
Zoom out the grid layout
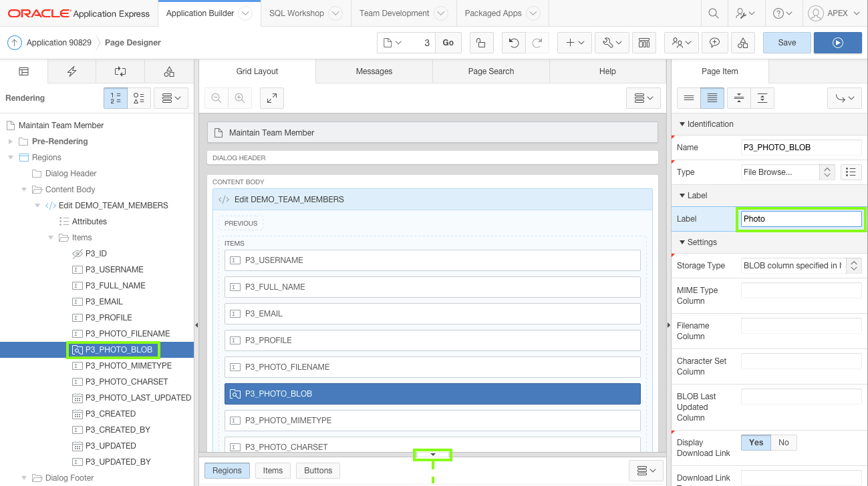(216, 98)
